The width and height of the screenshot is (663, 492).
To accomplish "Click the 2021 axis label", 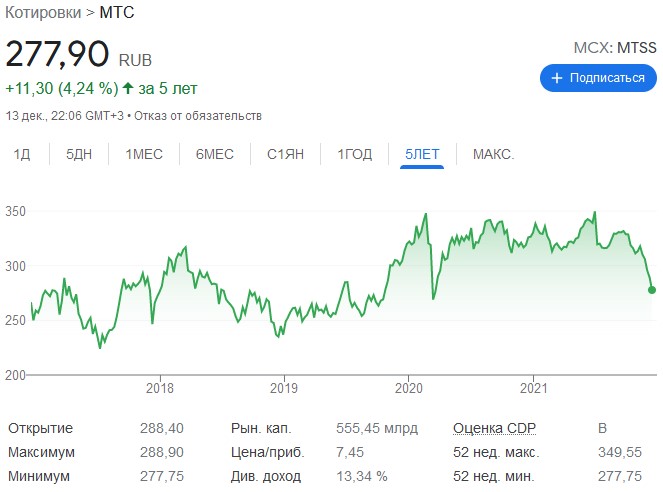I will click(x=534, y=388).
